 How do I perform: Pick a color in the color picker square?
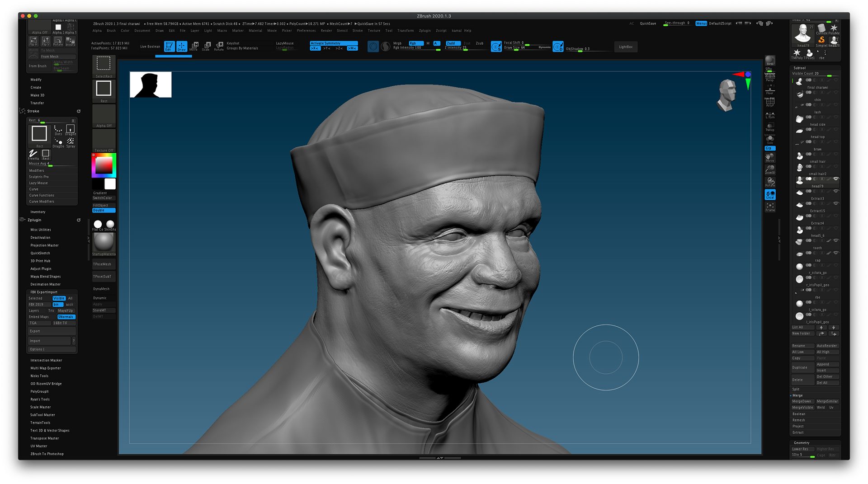point(104,165)
